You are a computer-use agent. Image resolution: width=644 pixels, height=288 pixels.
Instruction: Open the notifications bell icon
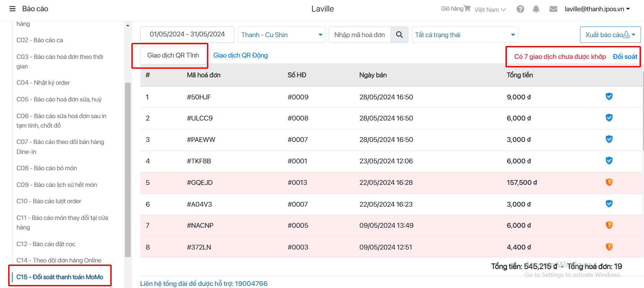point(536,9)
